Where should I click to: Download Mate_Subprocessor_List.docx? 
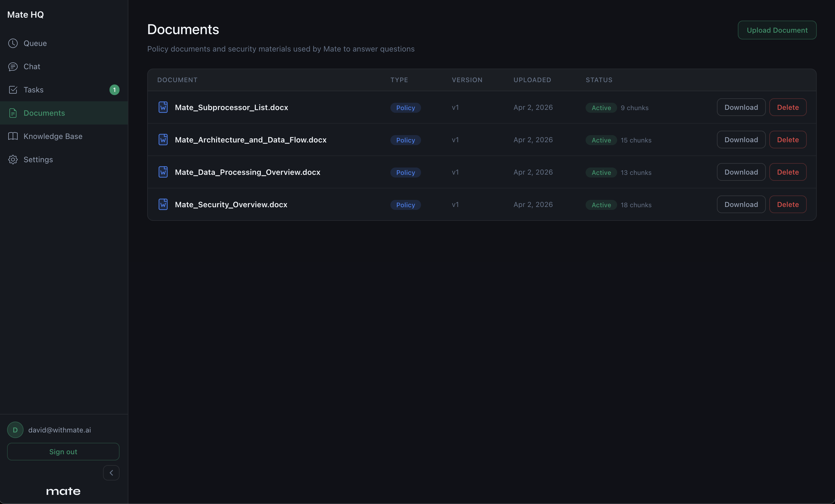(x=741, y=107)
